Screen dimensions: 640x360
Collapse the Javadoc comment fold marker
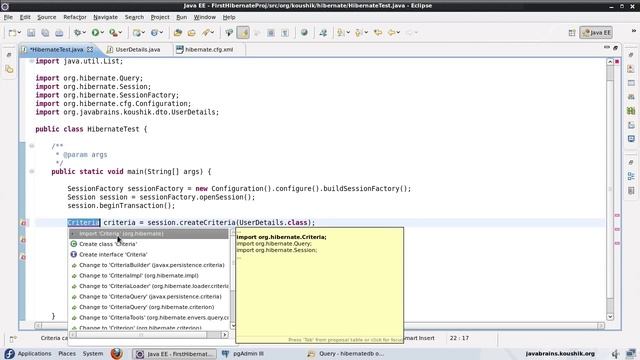pos(31,146)
